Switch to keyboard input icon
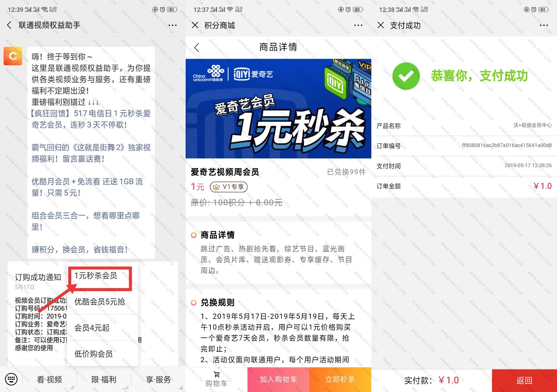This screenshot has height=392, width=557. [11, 379]
